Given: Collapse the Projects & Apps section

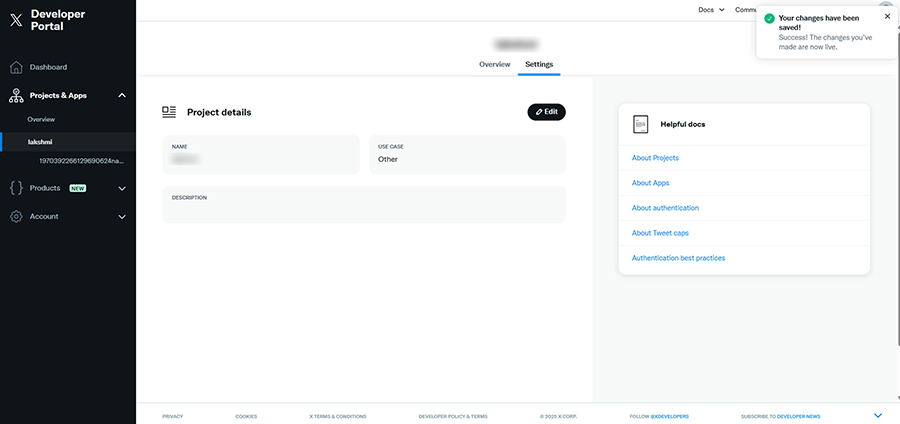Looking at the screenshot, I should click(122, 96).
